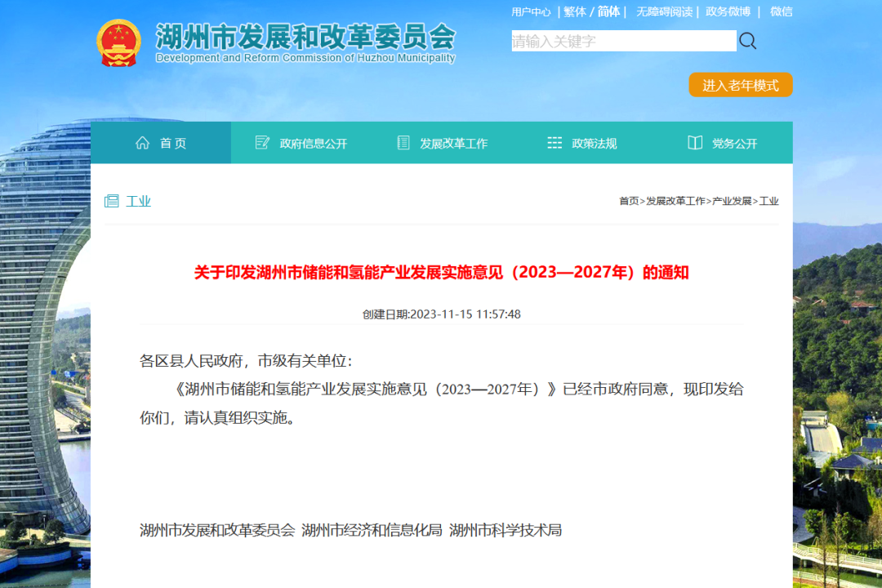The width and height of the screenshot is (882, 588).
Task: Click the national emblem logo
Action: (x=119, y=42)
